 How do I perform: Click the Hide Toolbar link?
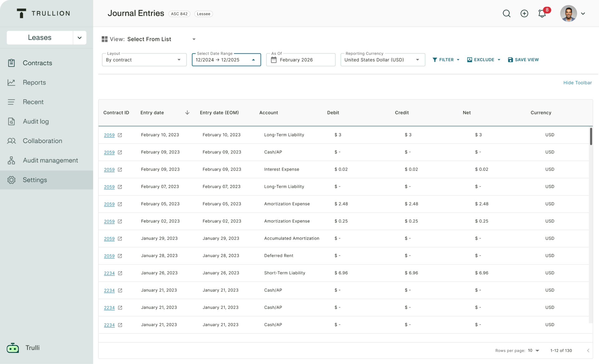pos(577,83)
